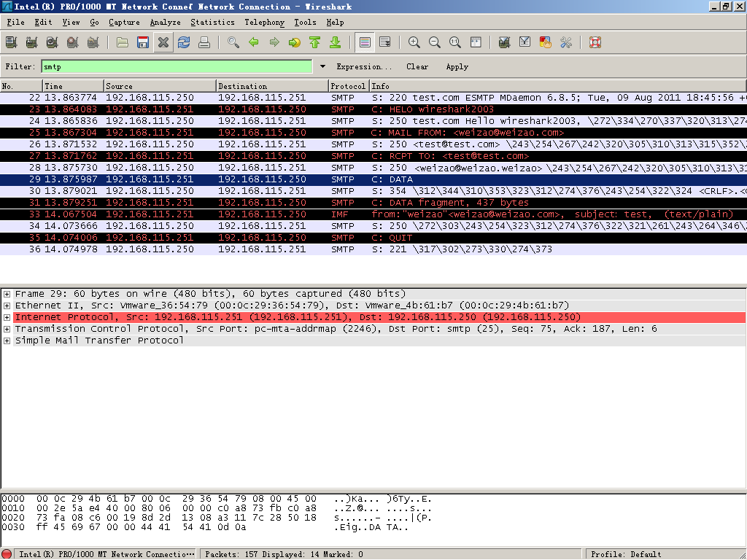Screen dimensions: 747x560
Task: Click the smtp display filter field
Action: point(177,66)
